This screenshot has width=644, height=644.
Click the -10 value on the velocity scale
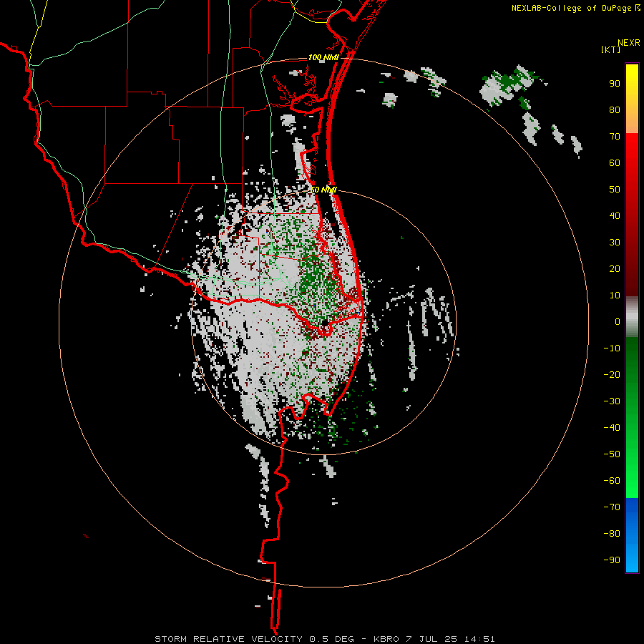point(612,348)
